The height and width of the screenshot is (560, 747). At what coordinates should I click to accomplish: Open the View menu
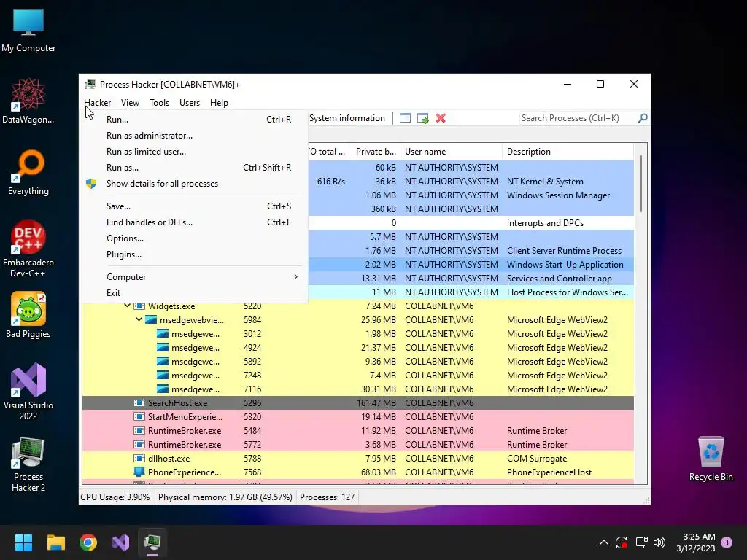pyautogui.click(x=130, y=103)
